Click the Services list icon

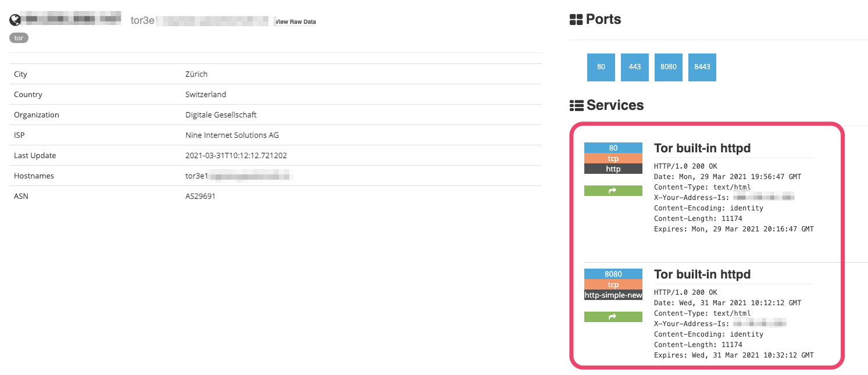point(576,106)
